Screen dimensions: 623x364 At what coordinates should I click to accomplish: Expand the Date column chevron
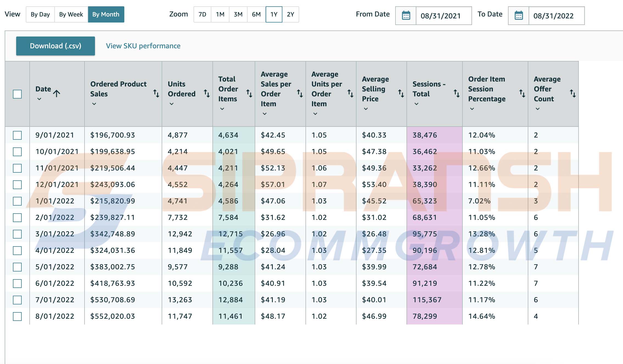[x=39, y=99]
